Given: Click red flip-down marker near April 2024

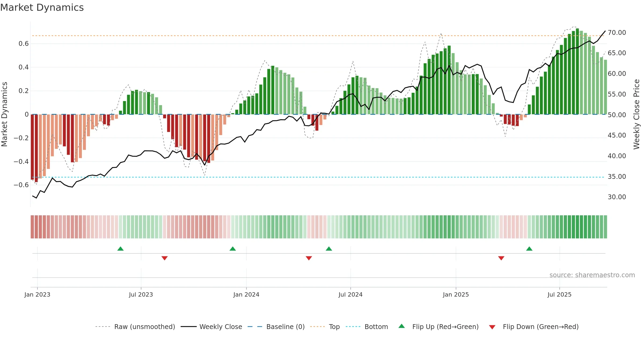Looking at the screenshot, I should pos(309,258).
